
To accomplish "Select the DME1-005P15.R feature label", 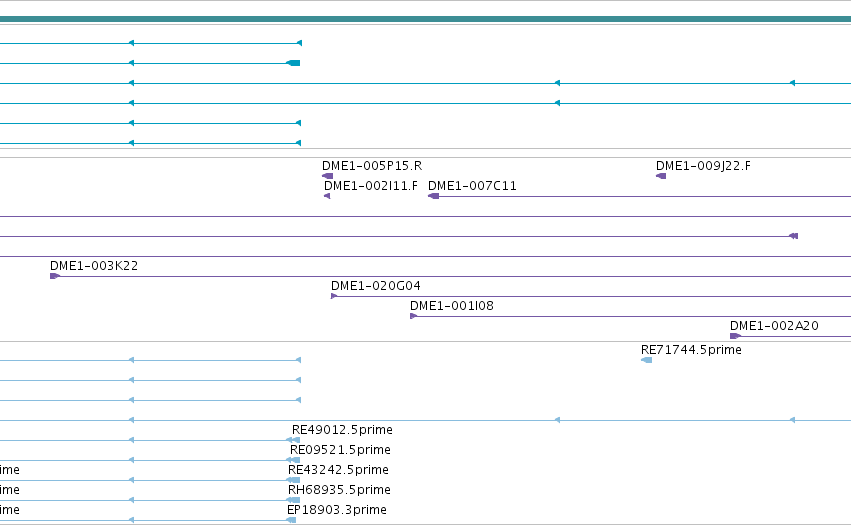I will [372, 166].
